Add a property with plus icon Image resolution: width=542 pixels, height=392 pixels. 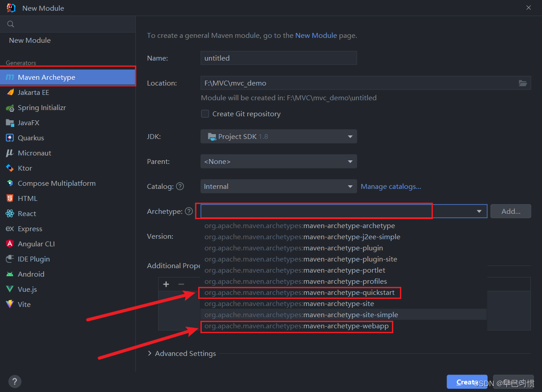(x=166, y=284)
